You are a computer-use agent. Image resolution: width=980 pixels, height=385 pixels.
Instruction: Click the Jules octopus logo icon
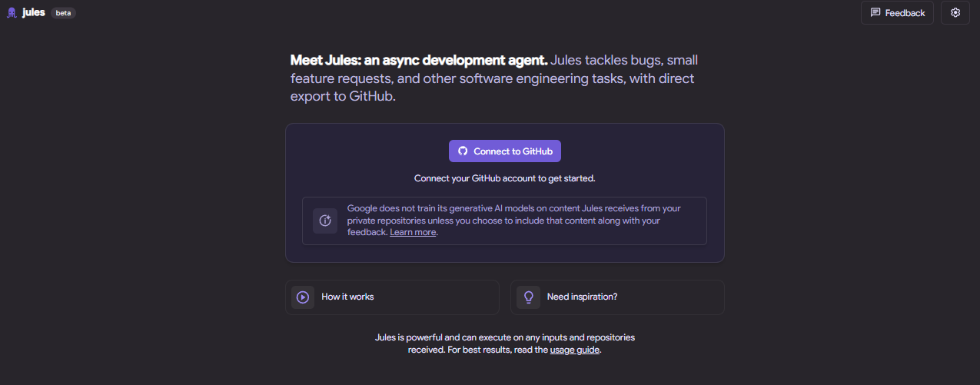click(12, 13)
